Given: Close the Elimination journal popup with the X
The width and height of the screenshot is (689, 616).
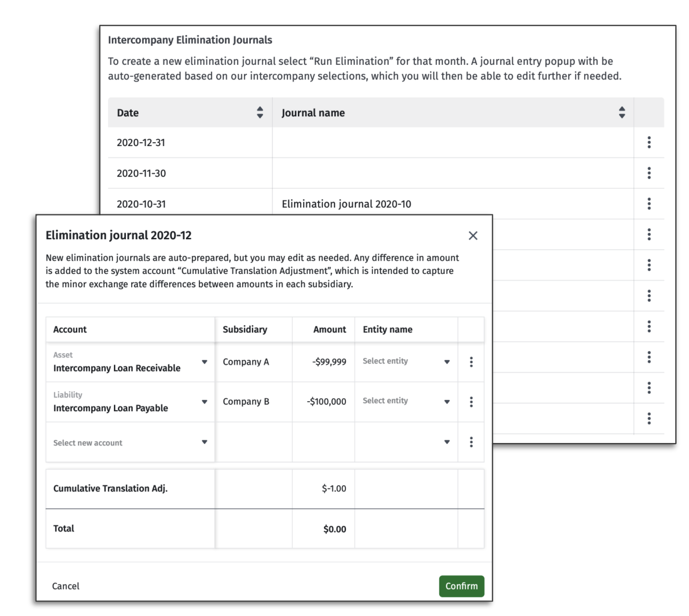Looking at the screenshot, I should tap(473, 235).
